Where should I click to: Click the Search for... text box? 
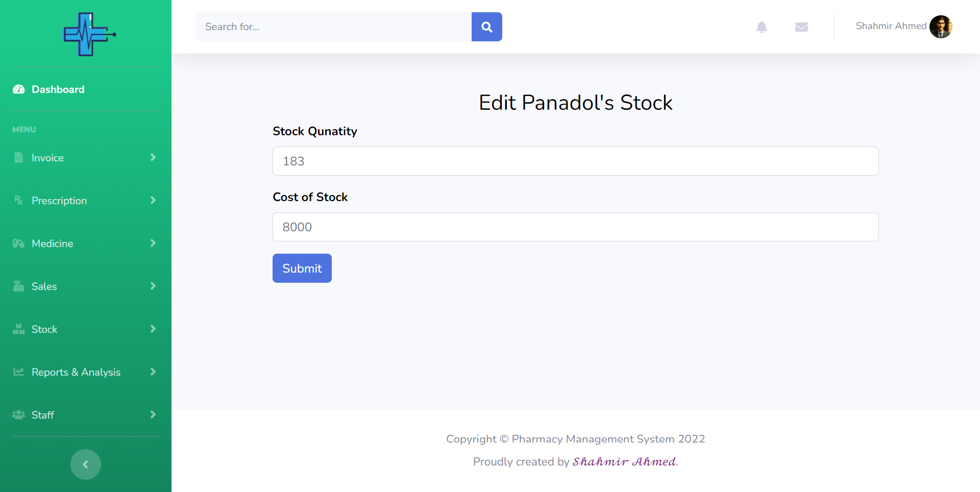pos(334,27)
